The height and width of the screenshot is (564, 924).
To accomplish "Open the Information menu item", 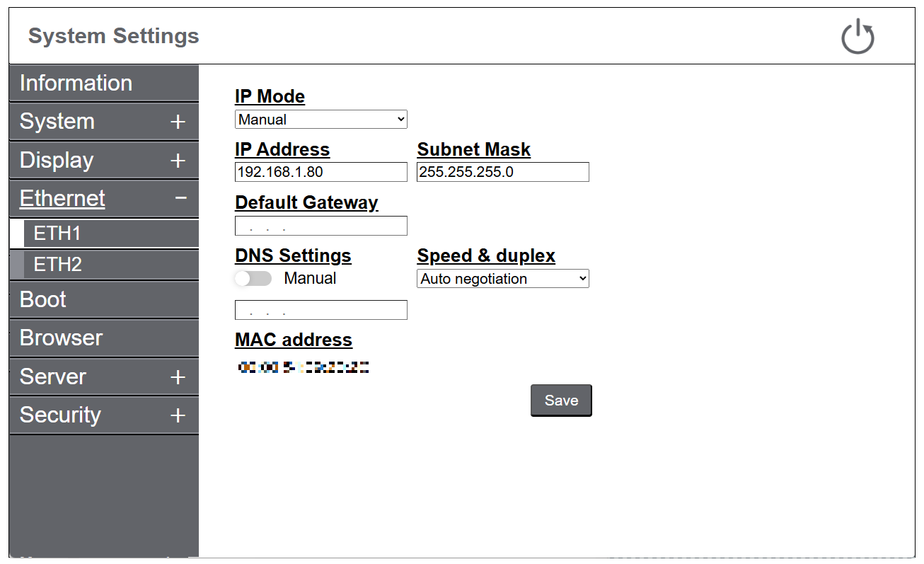I will (x=76, y=83).
